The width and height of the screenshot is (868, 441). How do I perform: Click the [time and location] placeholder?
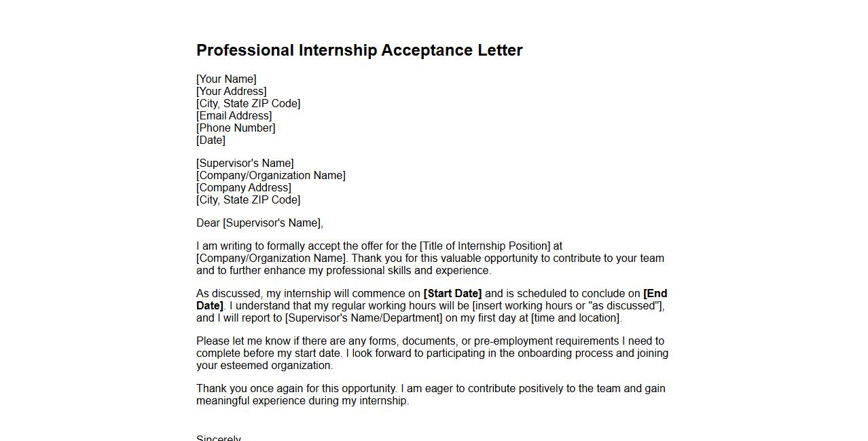point(576,318)
